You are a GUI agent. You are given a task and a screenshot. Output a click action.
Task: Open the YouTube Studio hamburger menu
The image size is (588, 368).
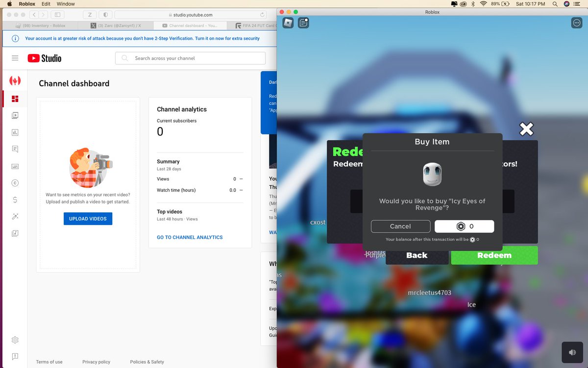click(15, 58)
